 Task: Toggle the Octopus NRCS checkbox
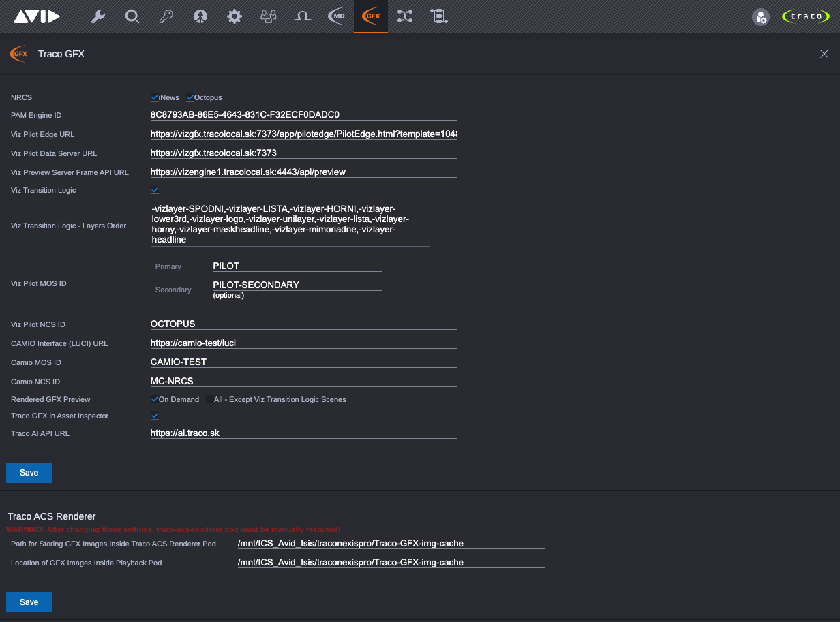[190, 97]
